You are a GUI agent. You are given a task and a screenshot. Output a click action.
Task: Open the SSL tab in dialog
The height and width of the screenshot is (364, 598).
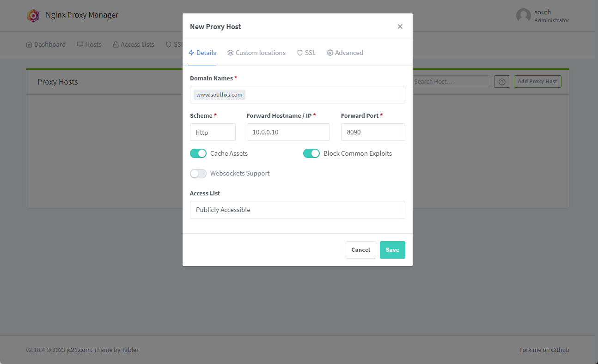pos(306,53)
